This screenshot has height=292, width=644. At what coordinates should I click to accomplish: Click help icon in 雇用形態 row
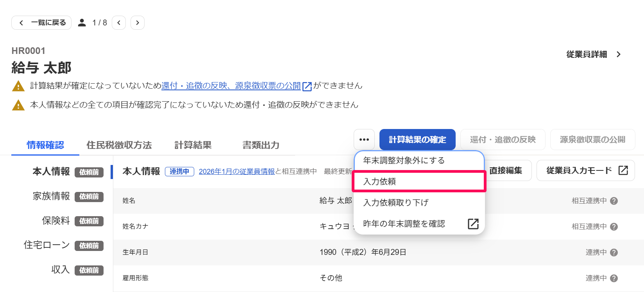pos(614,278)
